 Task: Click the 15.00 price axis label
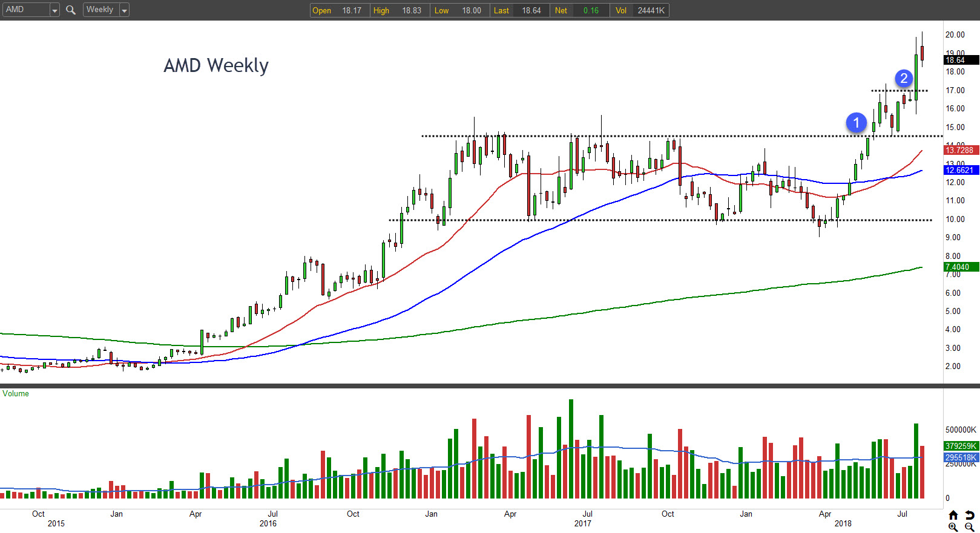[955, 127]
